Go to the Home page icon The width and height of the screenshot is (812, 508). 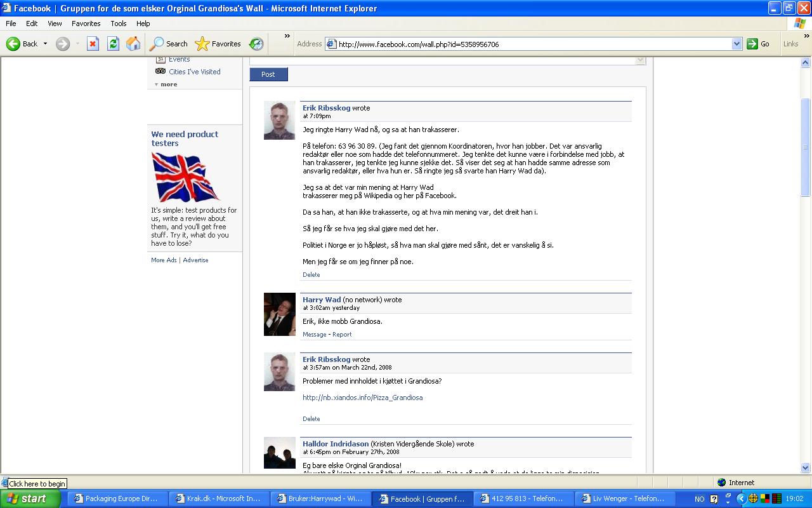[133, 44]
